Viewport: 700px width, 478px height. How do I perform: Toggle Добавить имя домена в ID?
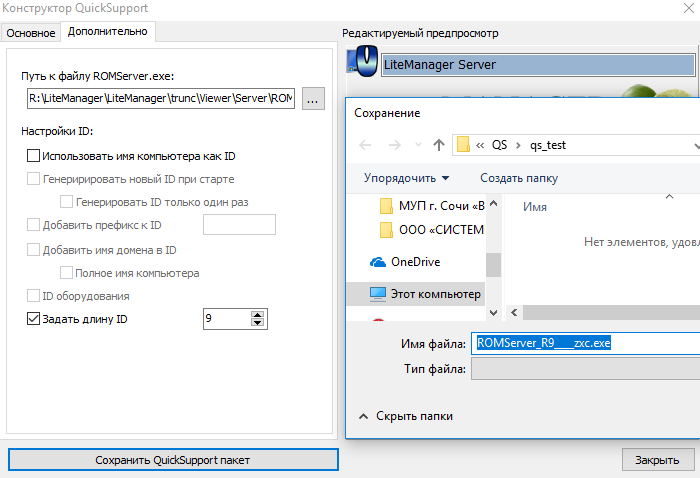pos(33,249)
